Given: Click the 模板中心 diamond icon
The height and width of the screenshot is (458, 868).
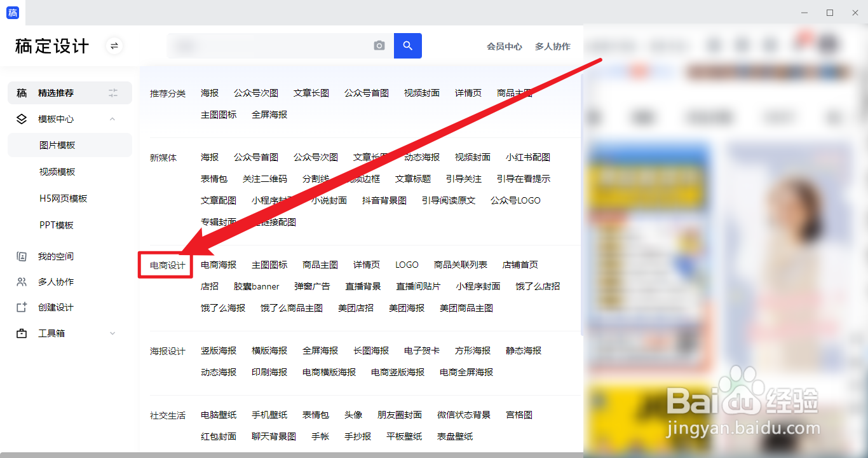Looking at the screenshot, I should [x=21, y=118].
